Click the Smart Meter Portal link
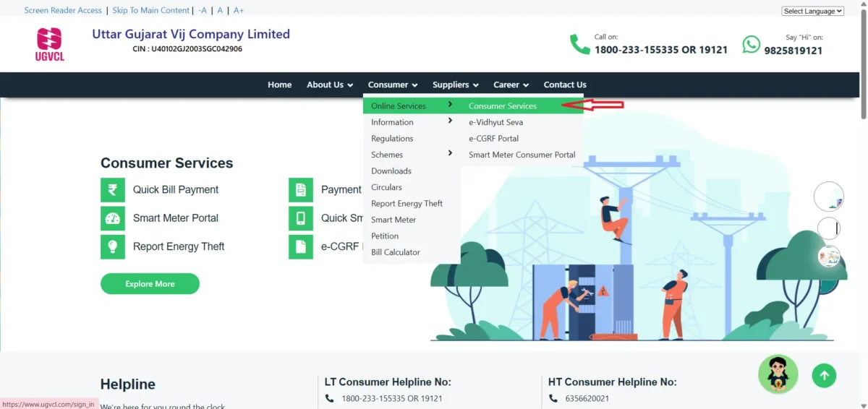 click(x=176, y=218)
